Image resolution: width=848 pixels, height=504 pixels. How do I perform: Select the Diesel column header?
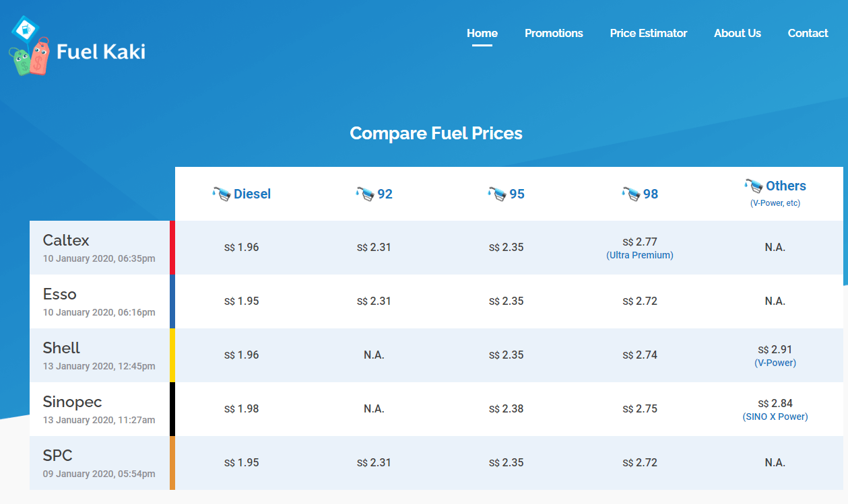[x=251, y=194]
